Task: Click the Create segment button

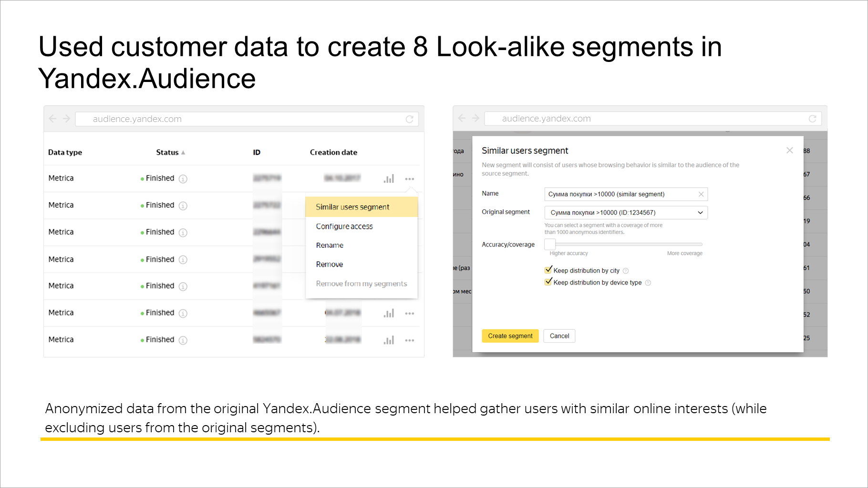Action: click(x=510, y=335)
